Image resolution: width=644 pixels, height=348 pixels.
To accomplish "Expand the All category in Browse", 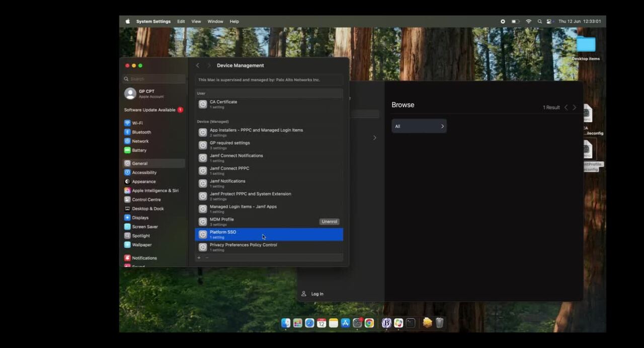I will tap(419, 126).
